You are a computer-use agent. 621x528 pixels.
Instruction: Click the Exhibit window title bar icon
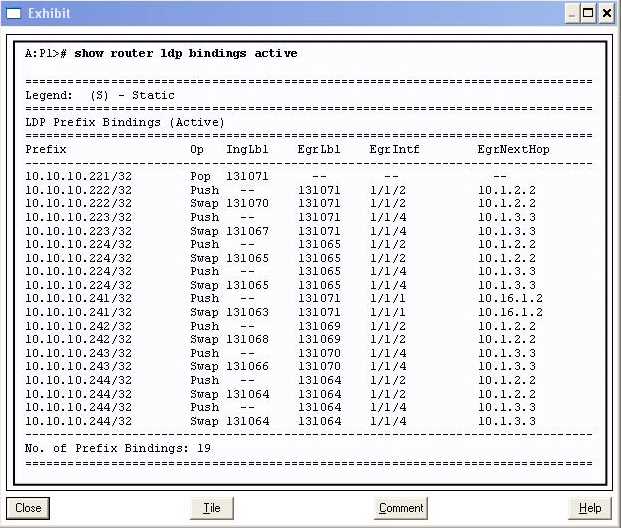coord(13,13)
